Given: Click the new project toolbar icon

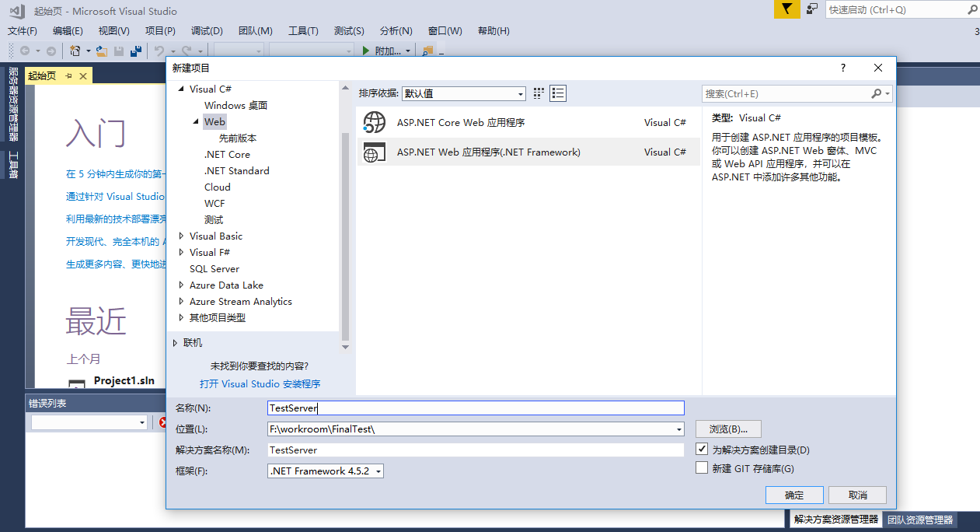Looking at the screenshot, I should [75, 51].
